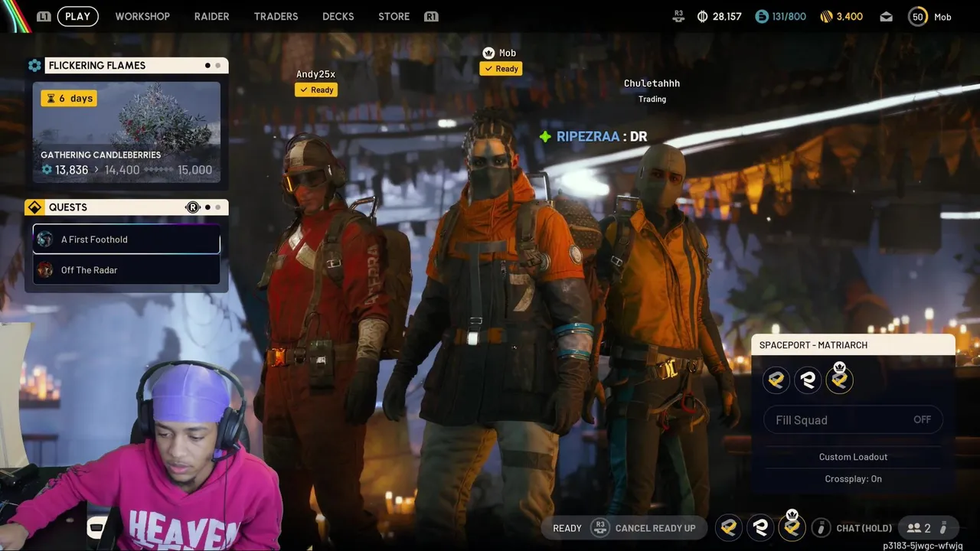980x551 pixels.
Task: Click Chuletahhh player name
Action: pyautogui.click(x=652, y=83)
